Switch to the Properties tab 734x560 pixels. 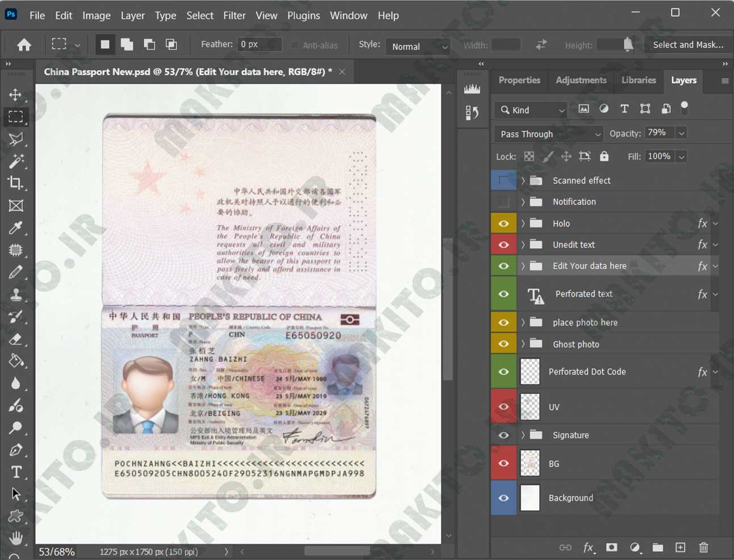(x=519, y=80)
